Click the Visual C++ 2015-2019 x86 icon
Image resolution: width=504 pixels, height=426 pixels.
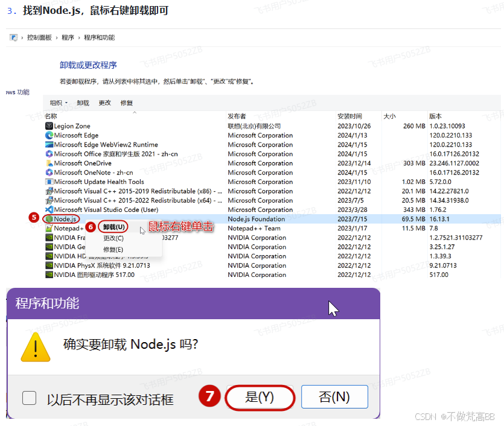(49, 191)
